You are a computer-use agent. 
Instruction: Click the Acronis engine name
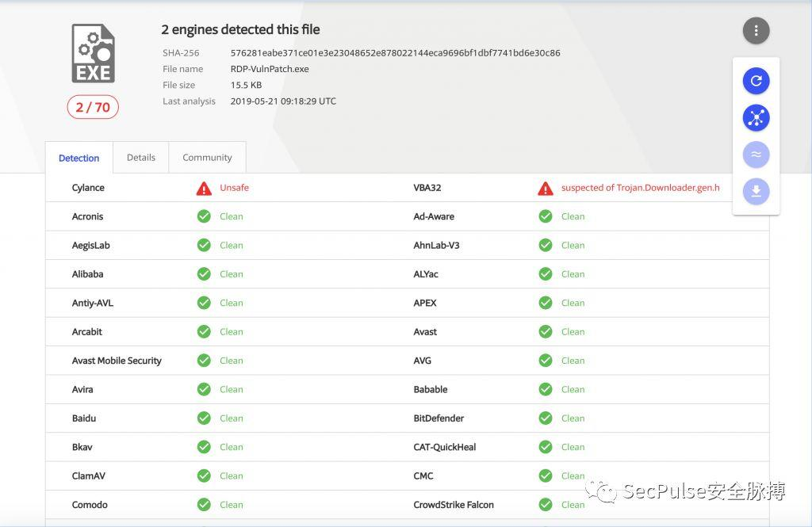pyautogui.click(x=87, y=216)
